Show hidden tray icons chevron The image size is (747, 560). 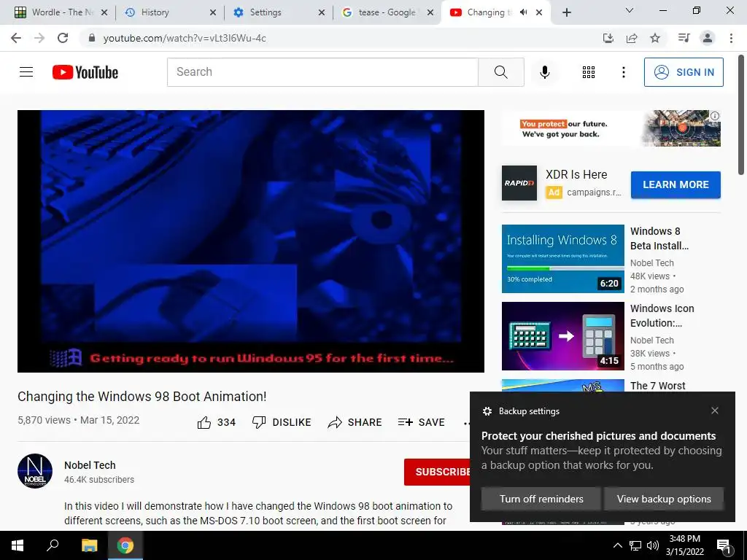pyautogui.click(x=617, y=545)
